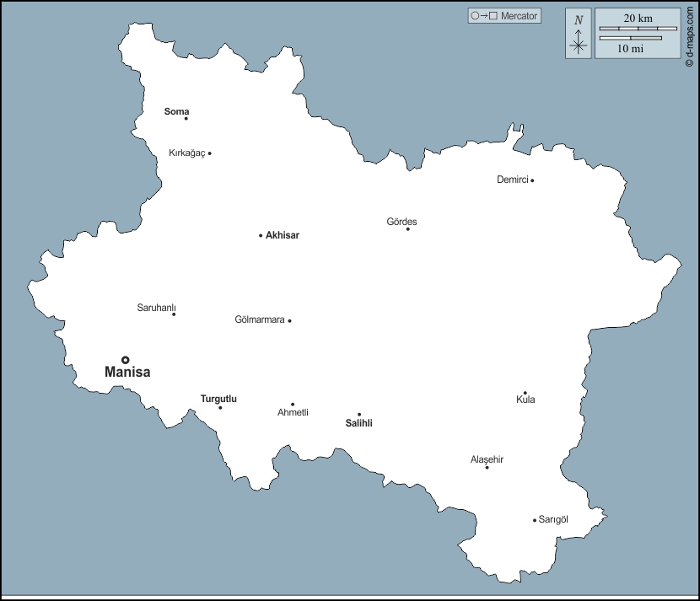Viewport: 700px width, 601px height.
Task: Click the Alaşehir town label
Action: [487, 459]
